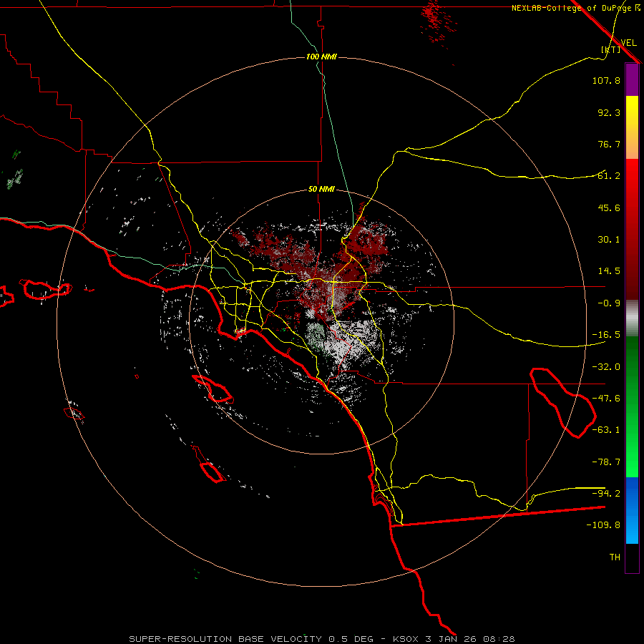Screen dimensions: 644x644
Task: Click the 92.3 velocity scale value
Action: [x=609, y=112]
